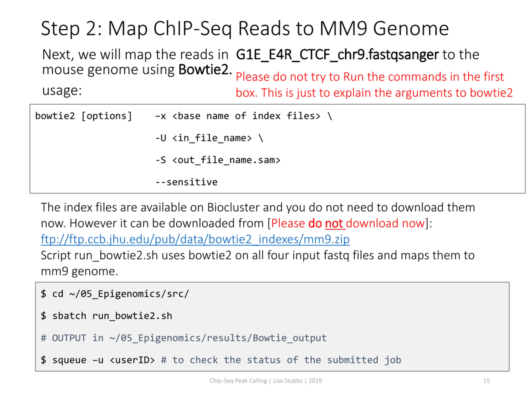This screenshot has width=532, height=399.
Task: Click the '# OUTPUT in ~/05_Epigenomics/results' comment
Action: (183, 338)
